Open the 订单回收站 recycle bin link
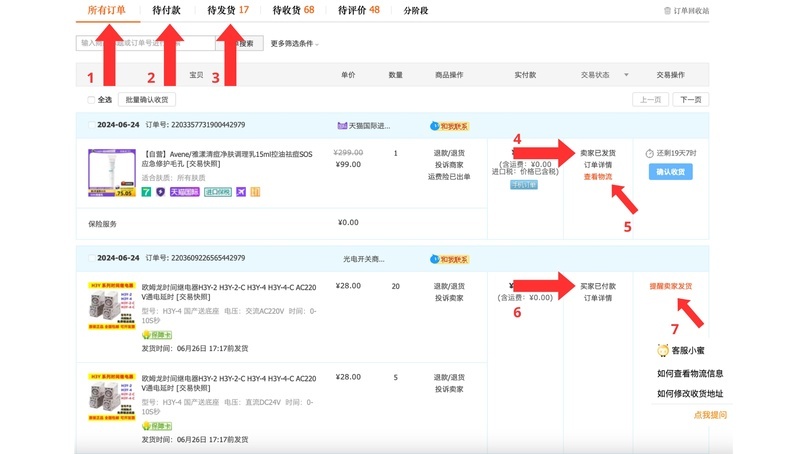Image resolution: width=807 pixels, height=454 pixels. pyautogui.click(x=691, y=10)
